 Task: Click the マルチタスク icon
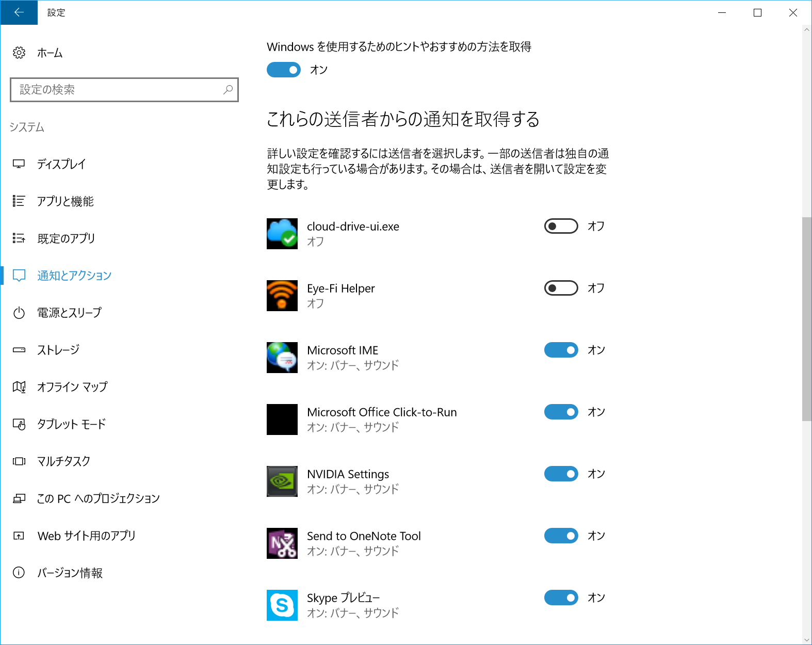[19, 461]
